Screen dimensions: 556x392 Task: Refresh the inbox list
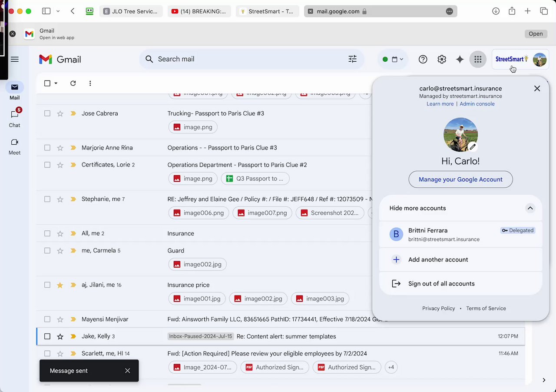(73, 83)
